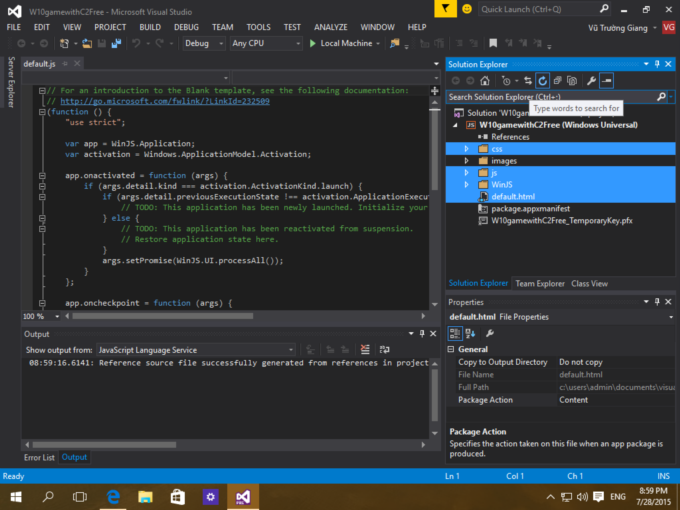This screenshot has height=510, width=680.
Task: Open the Any CPU platform dropdown
Action: [x=298, y=43]
